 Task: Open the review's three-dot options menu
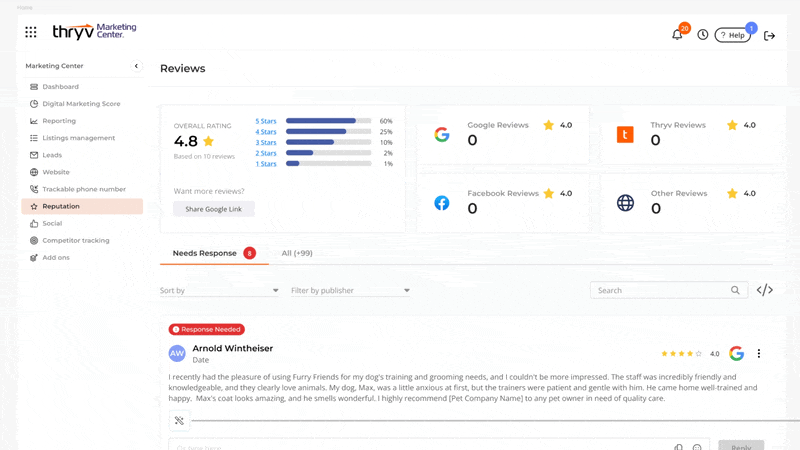click(759, 353)
